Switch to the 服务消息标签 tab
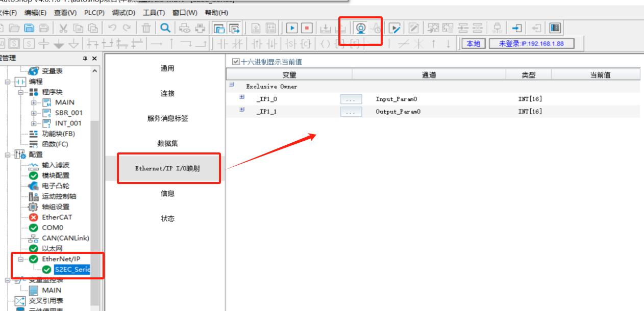 pyautogui.click(x=167, y=118)
